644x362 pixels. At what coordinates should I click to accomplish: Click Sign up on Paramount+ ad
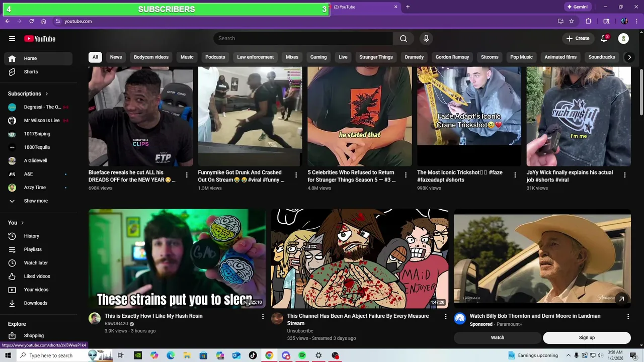[587, 337]
